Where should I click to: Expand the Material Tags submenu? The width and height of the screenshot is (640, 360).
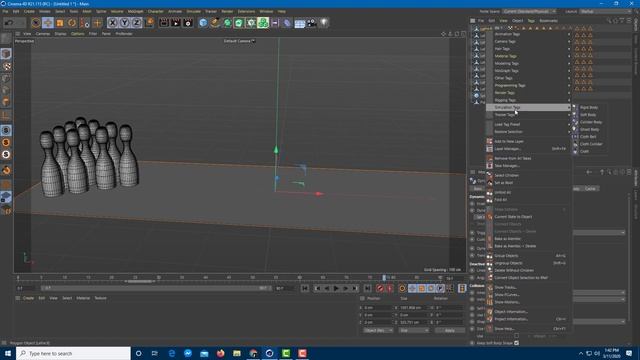[528, 56]
